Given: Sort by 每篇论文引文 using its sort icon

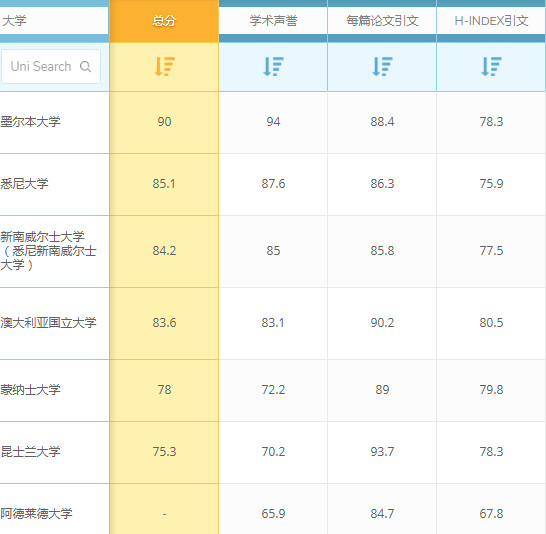Looking at the screenshot, I should [x=382, y=66].
